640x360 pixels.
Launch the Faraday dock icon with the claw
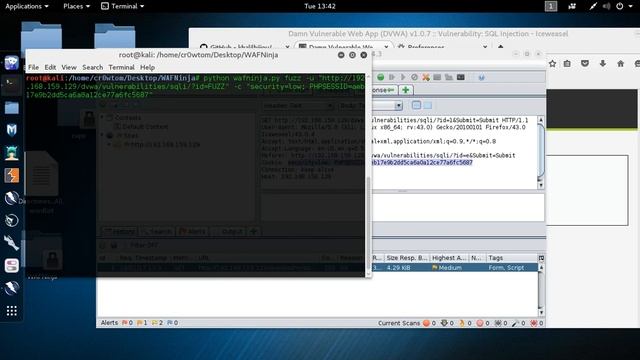(11, 243)
